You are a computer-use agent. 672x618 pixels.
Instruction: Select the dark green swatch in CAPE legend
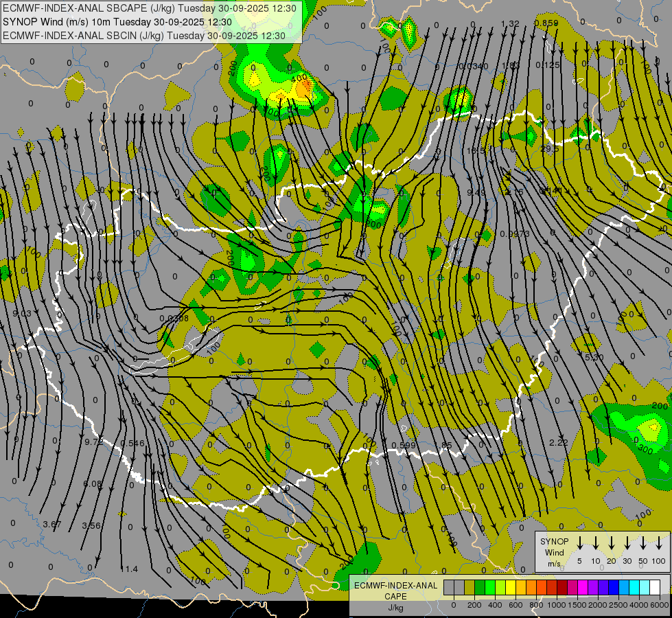pos(480,587)
